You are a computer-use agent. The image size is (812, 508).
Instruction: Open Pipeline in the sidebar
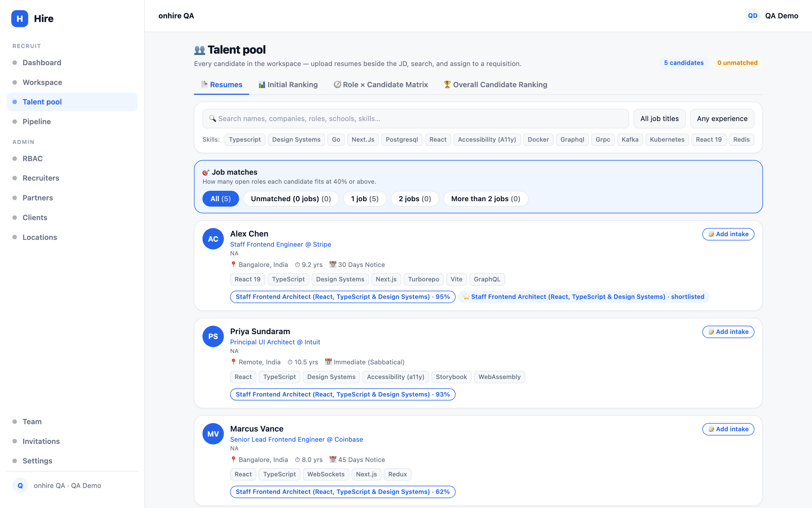coord(72,122)
